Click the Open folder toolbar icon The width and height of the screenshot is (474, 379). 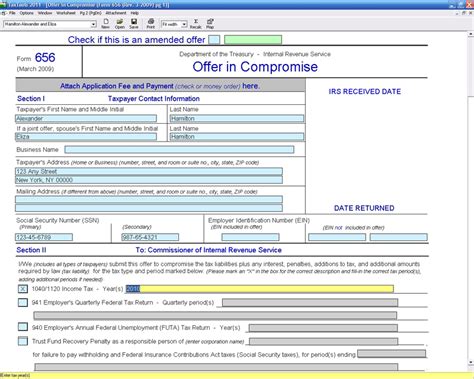[120, 24]
